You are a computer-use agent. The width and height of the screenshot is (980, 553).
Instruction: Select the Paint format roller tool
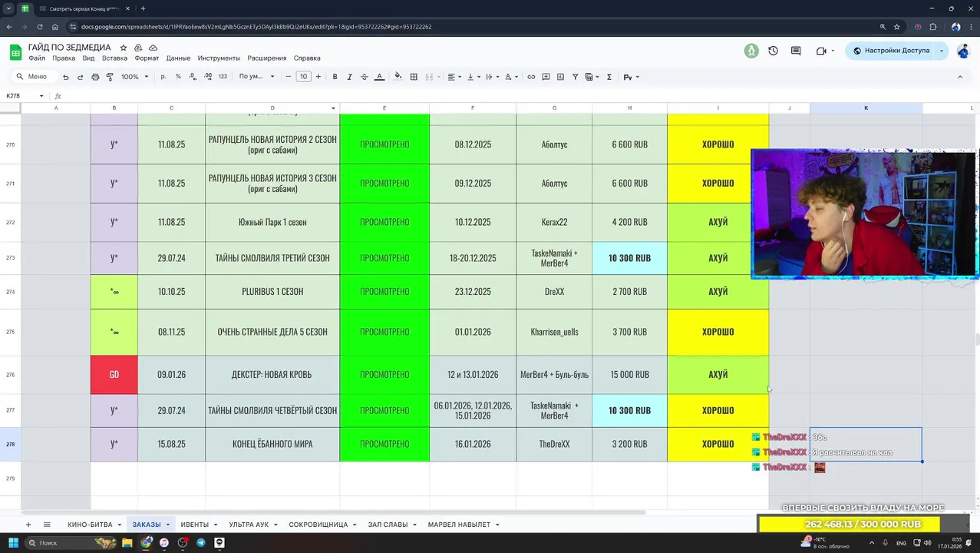110,77
